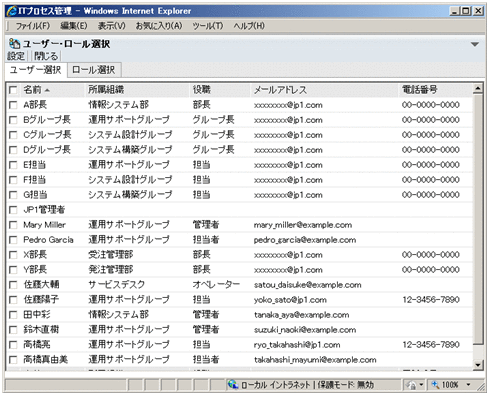491x397 pixels.
Task: Select the checkbox for Cグループ長
Action: click(13, 135)
